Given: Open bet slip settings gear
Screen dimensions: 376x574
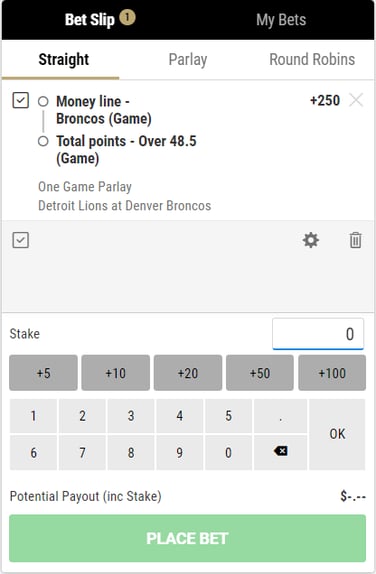Looking at the screenshot, I should (x=310, y=241).
